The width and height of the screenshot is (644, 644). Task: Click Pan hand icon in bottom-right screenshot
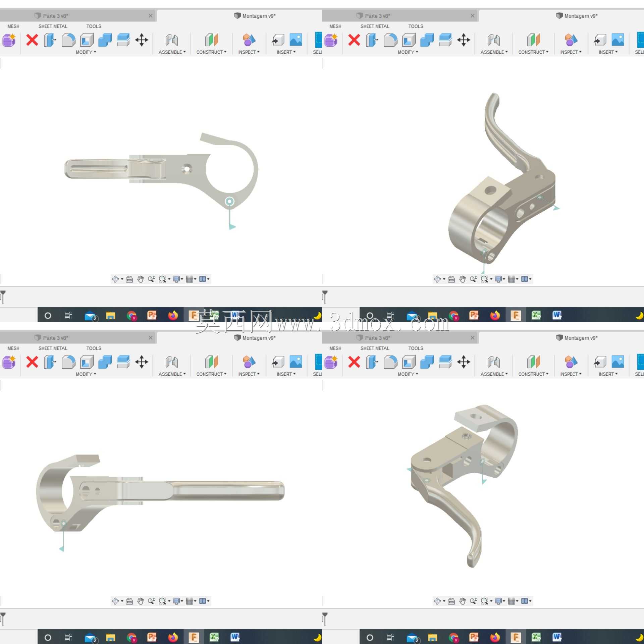click(x=462, y=601)
